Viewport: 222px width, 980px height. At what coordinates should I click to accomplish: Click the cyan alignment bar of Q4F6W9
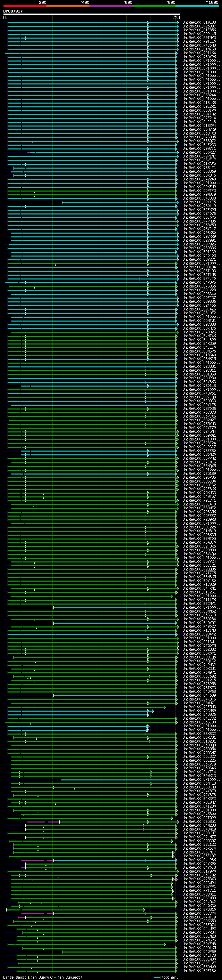click(115, 696)
